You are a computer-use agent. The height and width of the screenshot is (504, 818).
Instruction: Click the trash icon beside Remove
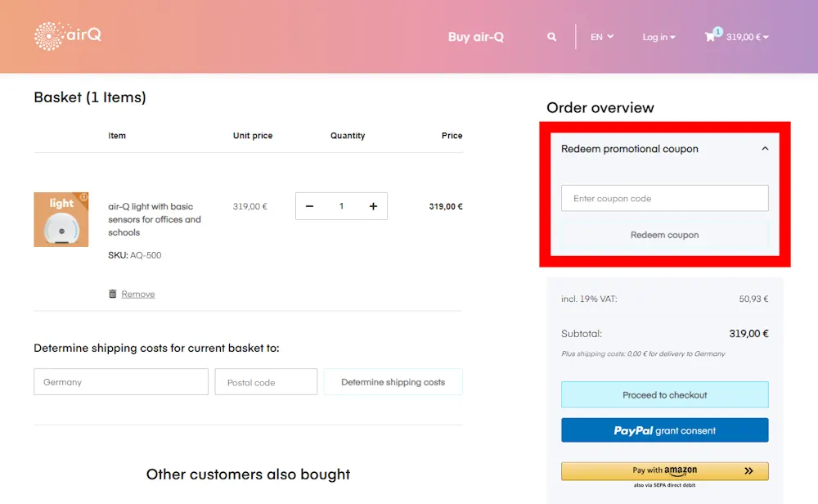(112, 294)
